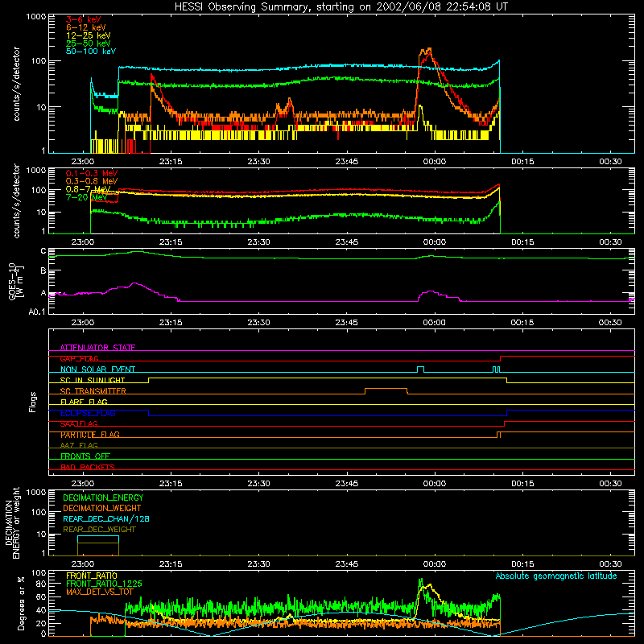Click the 00:15 tick label under GOES panel
This screenshot has width=644, height=644.
(522, 323)
